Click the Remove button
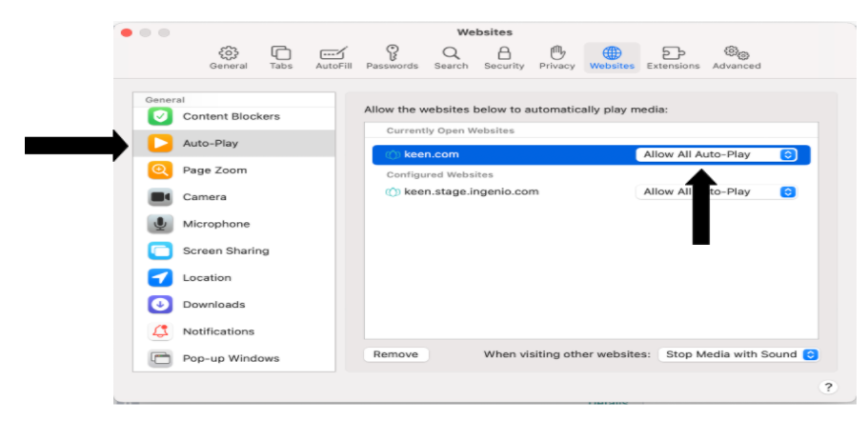This screenshot has width=868, height=421. tap(395, 354)
